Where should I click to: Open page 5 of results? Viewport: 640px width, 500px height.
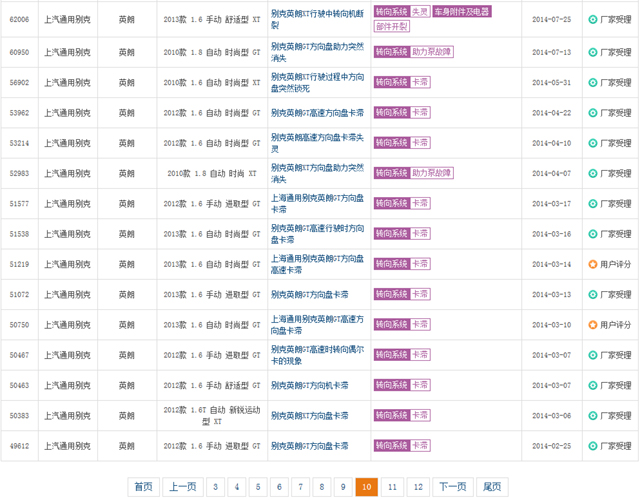258,487
